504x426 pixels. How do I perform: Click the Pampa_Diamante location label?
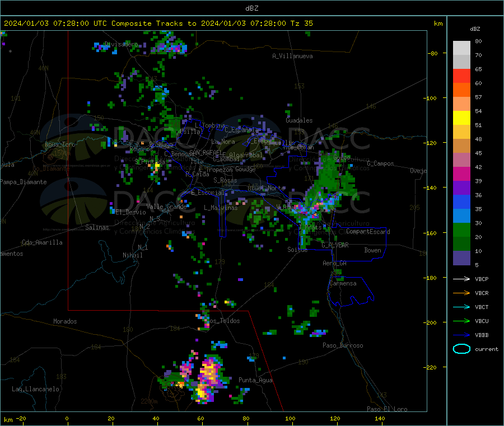(x=23, y=182)
